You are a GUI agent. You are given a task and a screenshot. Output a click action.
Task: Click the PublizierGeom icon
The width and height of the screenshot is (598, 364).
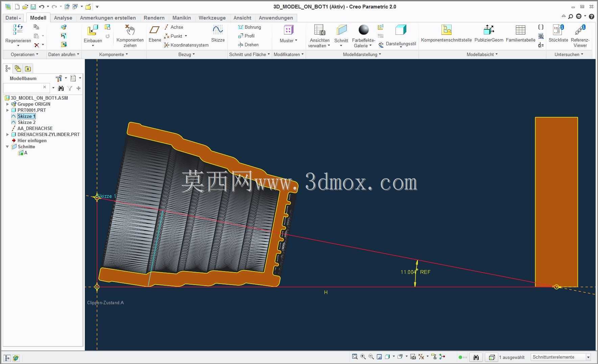coord(489,30)
